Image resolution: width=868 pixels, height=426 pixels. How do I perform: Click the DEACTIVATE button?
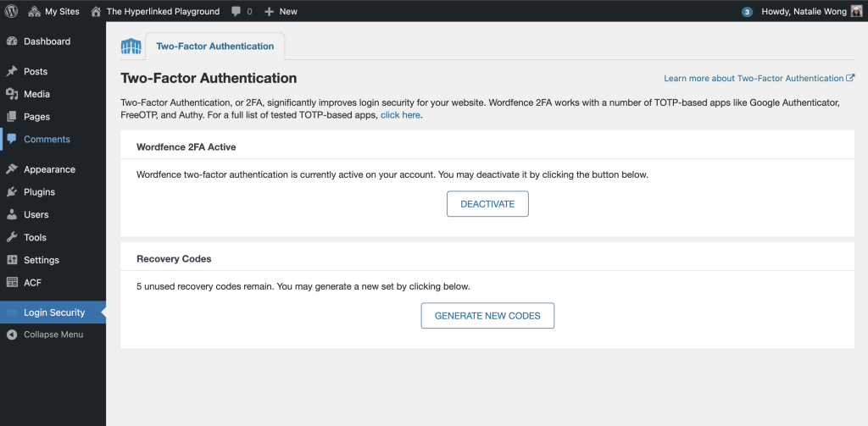[x=487, y=204]
